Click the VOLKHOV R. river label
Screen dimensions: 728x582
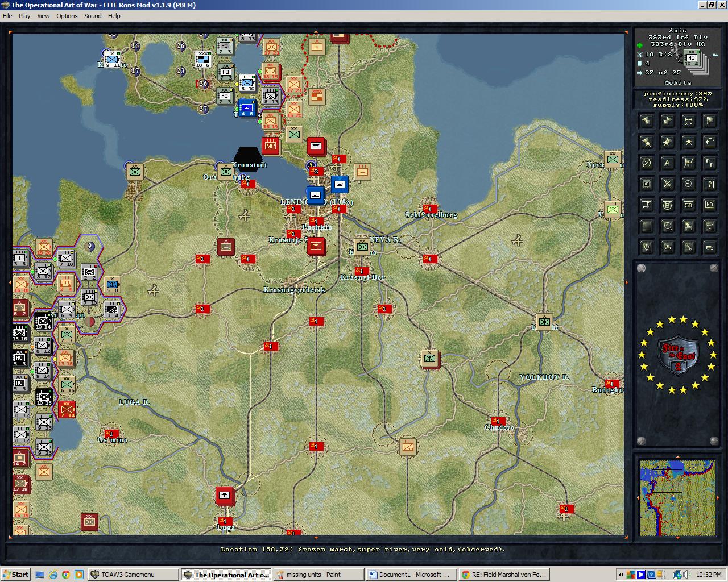(545, 377)
